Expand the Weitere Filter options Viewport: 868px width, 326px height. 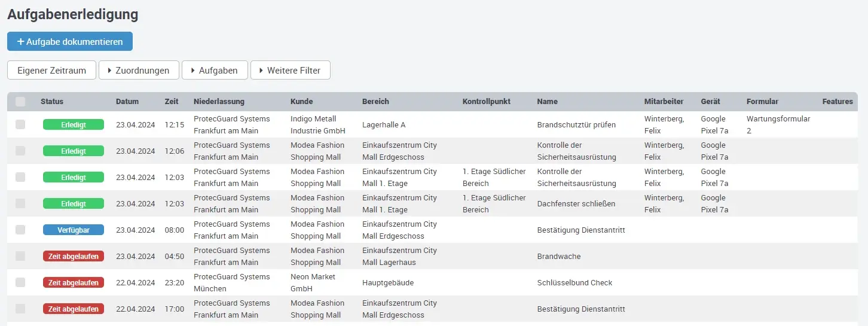pos(290,71)
